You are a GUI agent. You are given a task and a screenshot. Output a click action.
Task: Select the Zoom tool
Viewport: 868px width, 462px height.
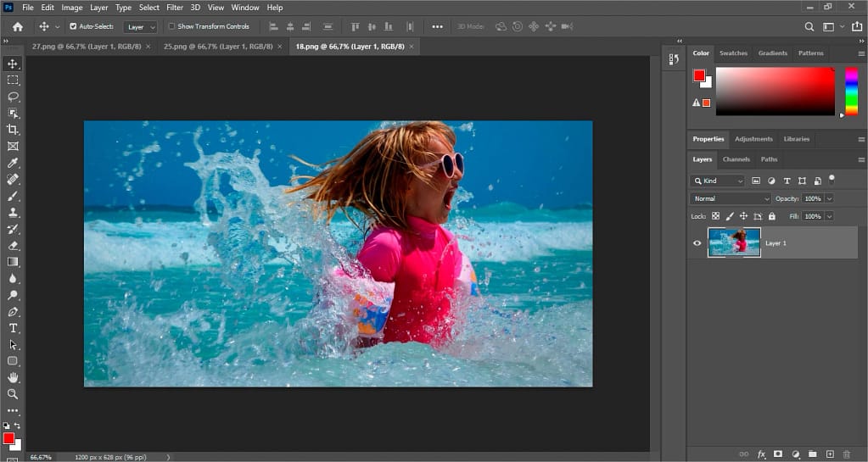click(13, 394)
